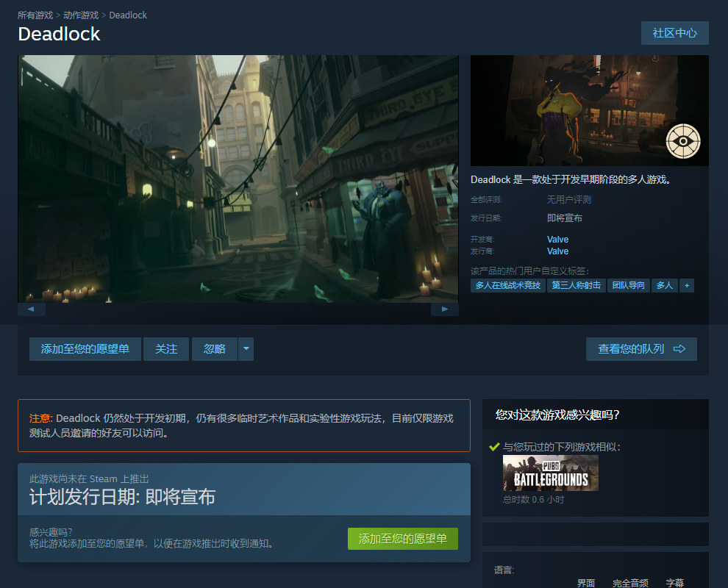728x588 pixels.
Task: Go to 所有游戏 breadcrumb link
Action: (x=35, y=15)
